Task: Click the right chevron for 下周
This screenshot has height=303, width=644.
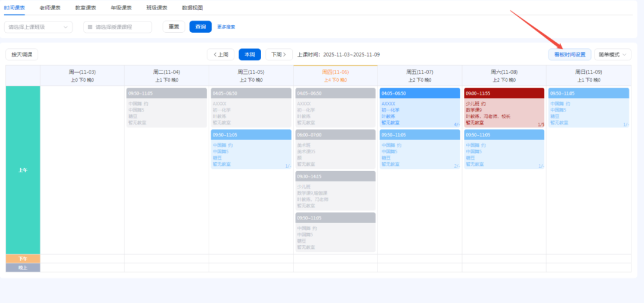Action: click(285, 54)
